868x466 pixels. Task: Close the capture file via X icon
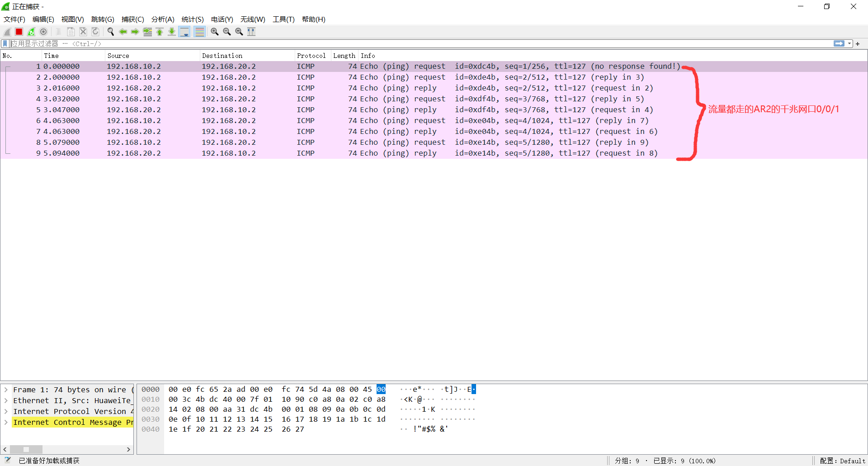click(83, 32)
